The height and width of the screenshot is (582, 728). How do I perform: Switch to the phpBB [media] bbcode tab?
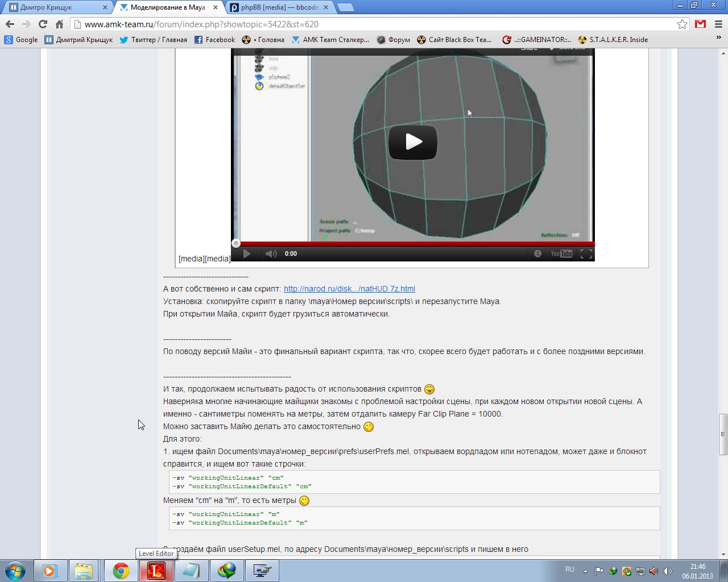279,7
